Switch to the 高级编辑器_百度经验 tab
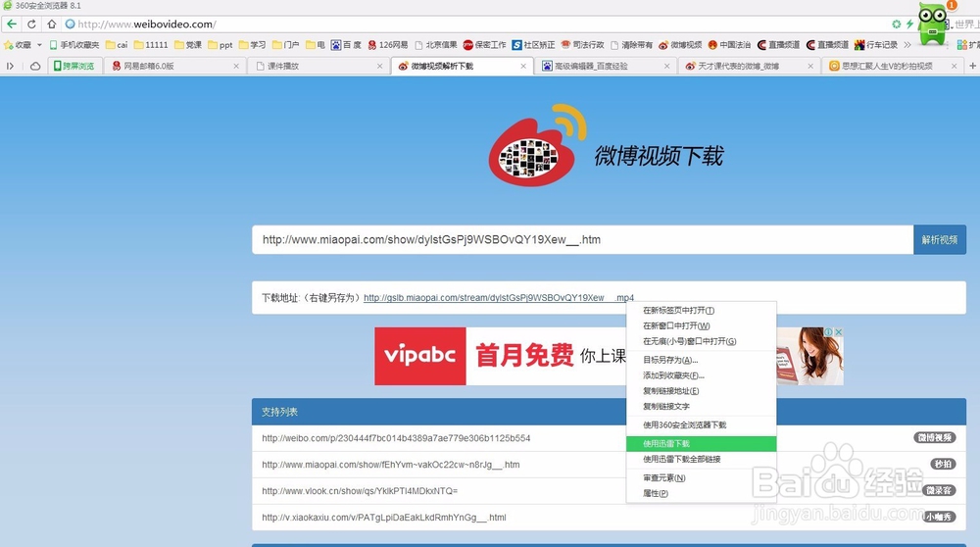Screen dimensions: 980x547 click(607, 66)
